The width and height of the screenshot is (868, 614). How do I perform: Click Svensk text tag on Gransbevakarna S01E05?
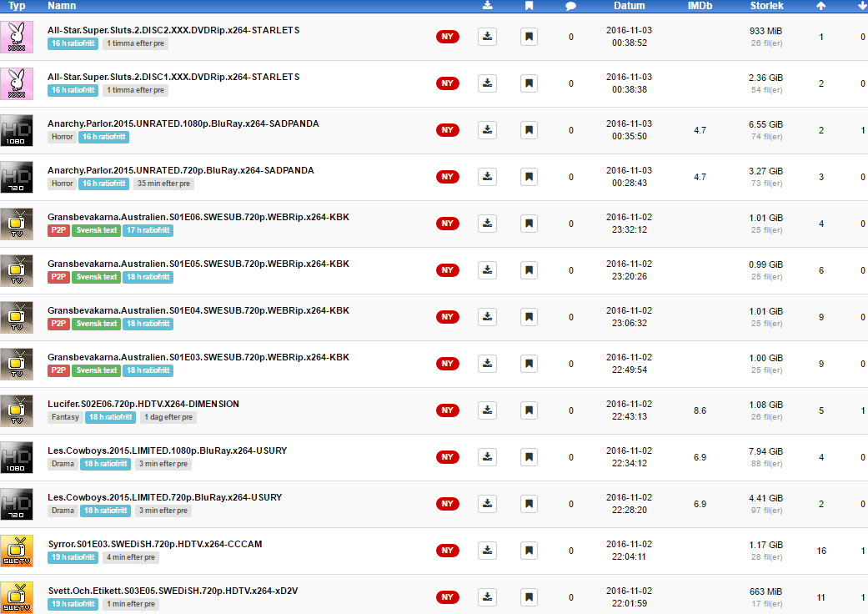[x=97, y=277]
